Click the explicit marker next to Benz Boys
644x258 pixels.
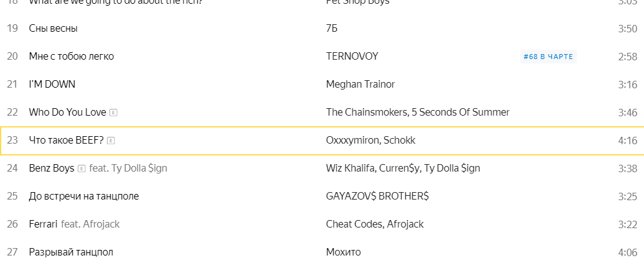[81, 168]
